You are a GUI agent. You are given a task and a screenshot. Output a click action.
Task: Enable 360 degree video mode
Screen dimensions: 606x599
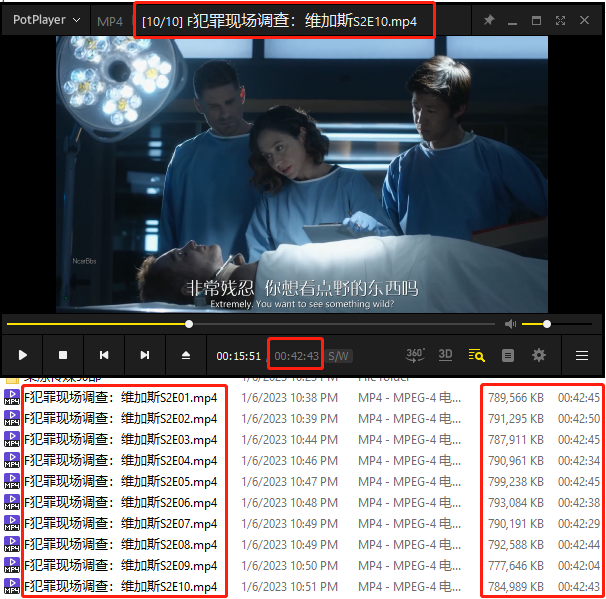415,355
